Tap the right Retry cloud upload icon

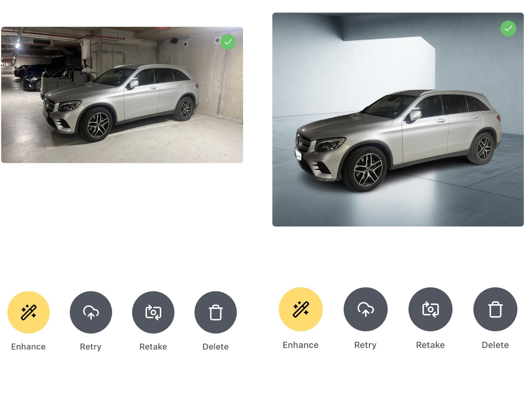click(x=365, y=309)
